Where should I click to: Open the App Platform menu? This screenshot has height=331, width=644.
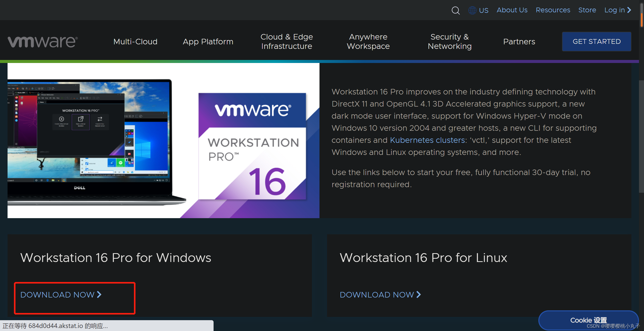[208, 42]
